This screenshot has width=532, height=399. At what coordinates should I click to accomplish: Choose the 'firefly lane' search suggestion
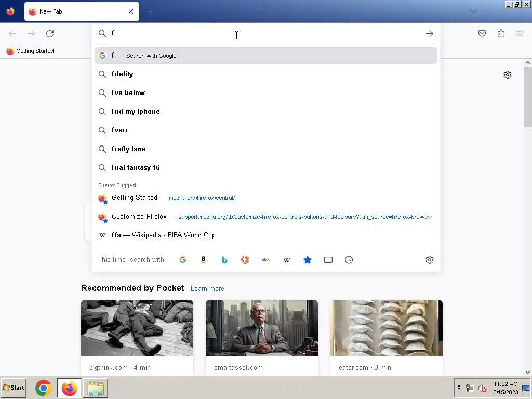coord(266,149)
